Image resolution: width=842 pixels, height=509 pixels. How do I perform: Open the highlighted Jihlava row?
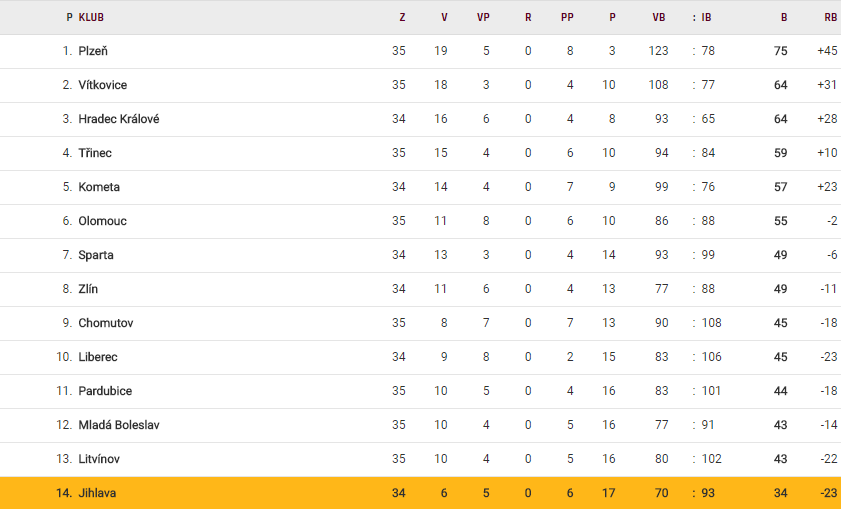pyautogui.click(x=98, y=493)
